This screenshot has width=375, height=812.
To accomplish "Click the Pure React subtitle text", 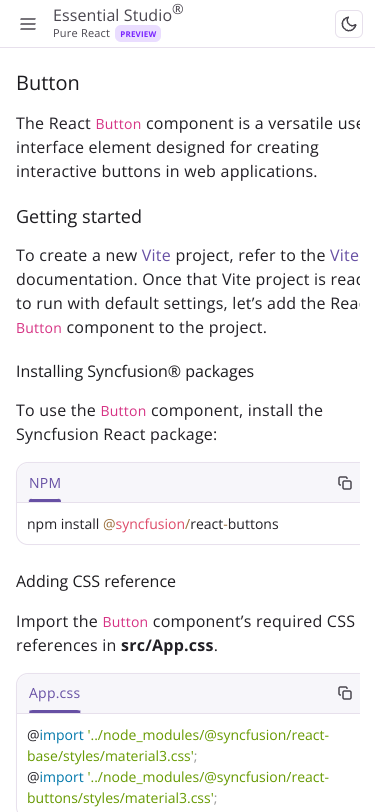I will coord(81,34).
